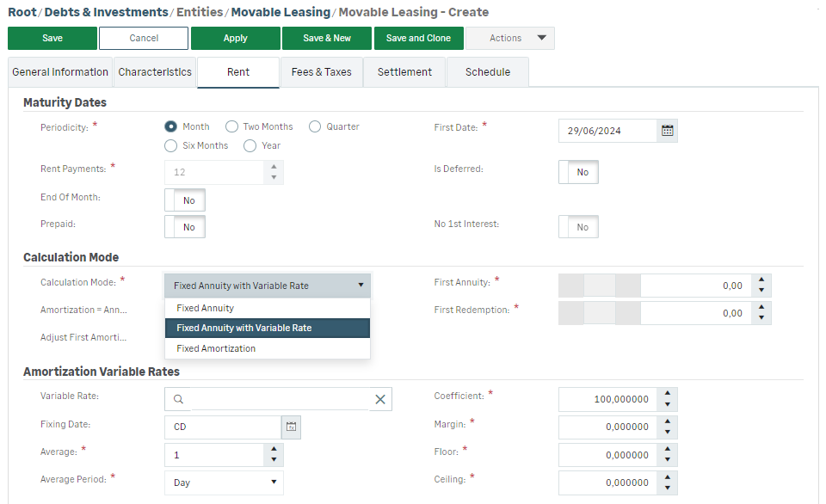Toggle the Is Deferred switch

pos(578,172)
